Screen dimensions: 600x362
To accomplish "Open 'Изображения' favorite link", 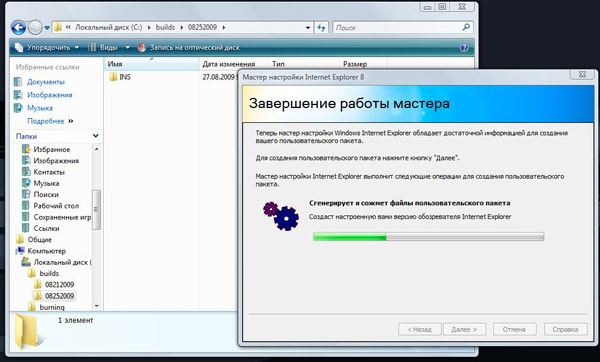I will coord(49,95).
